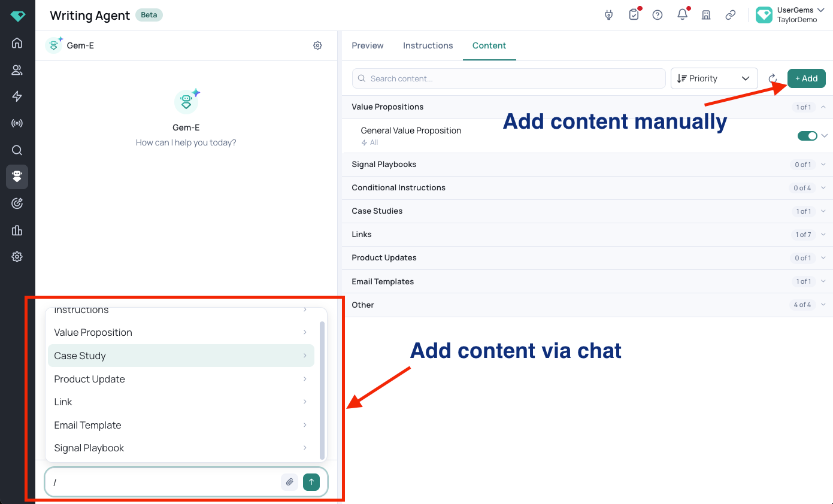Open the help question mark icon
This screenshot has height=504, width=833.
(x=658, y=15)
